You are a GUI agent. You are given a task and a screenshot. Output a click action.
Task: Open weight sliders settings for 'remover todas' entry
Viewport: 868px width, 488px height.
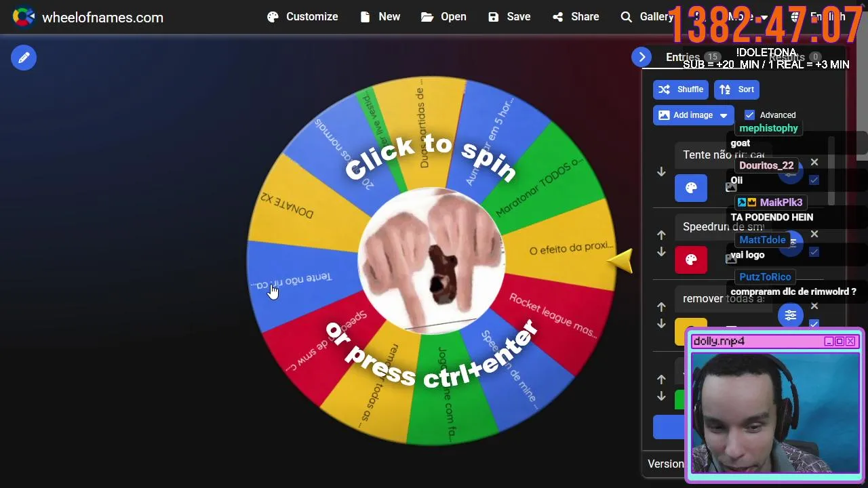pyautogui.click(x=791, y=315)
